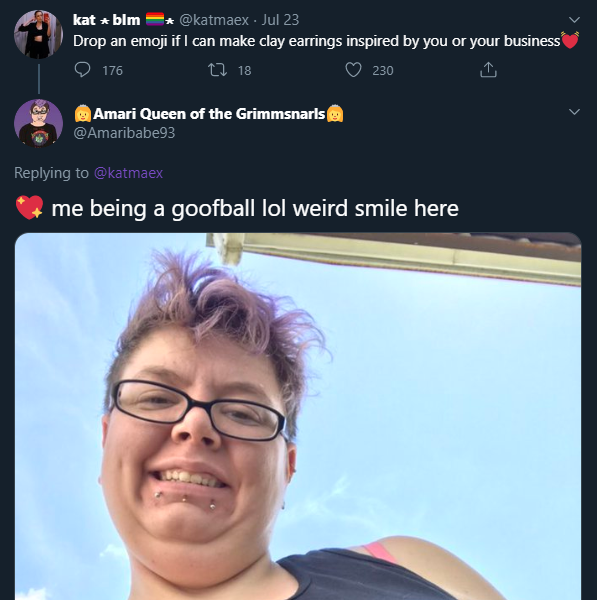Expand the chevron menu on Amari's reply

(574, 112)
